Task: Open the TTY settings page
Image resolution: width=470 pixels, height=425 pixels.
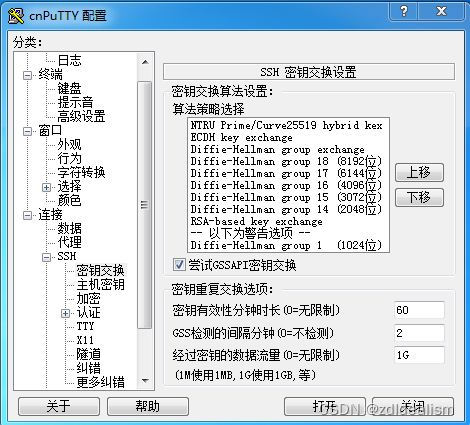Action: pyautogui.click(x=85, y=326)
